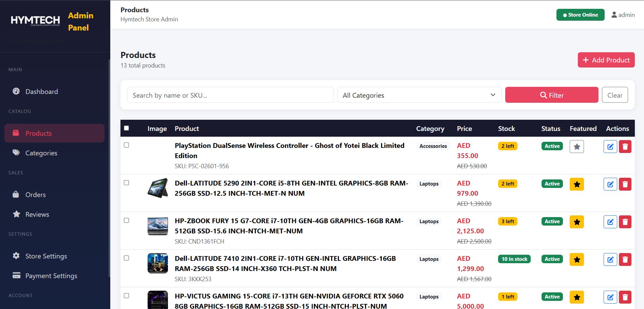
Task: Click the HP-ZBOOK FURY 15 G7 product name
Action: point(289,226)
